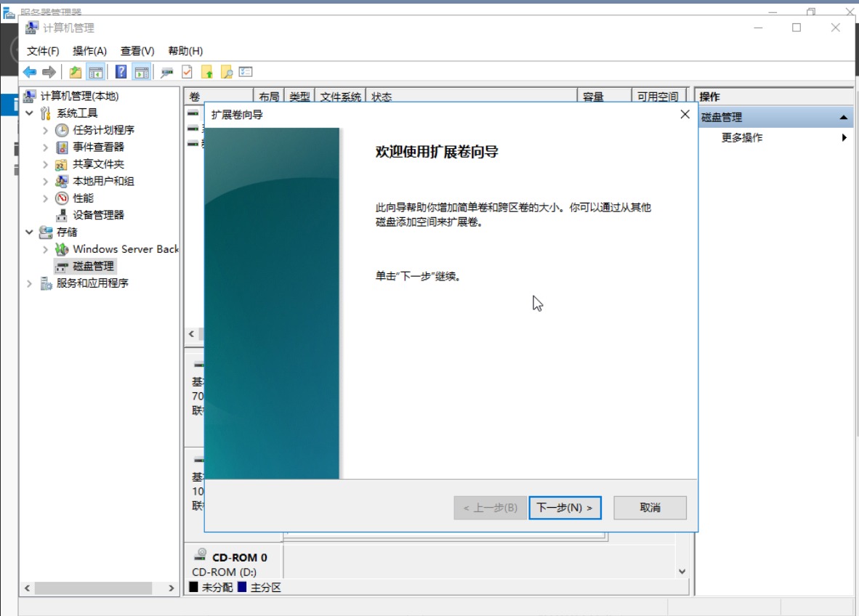Click the document with red checkmark icon
The height and width of the screenshot is (616, 859).
[187, 72]
